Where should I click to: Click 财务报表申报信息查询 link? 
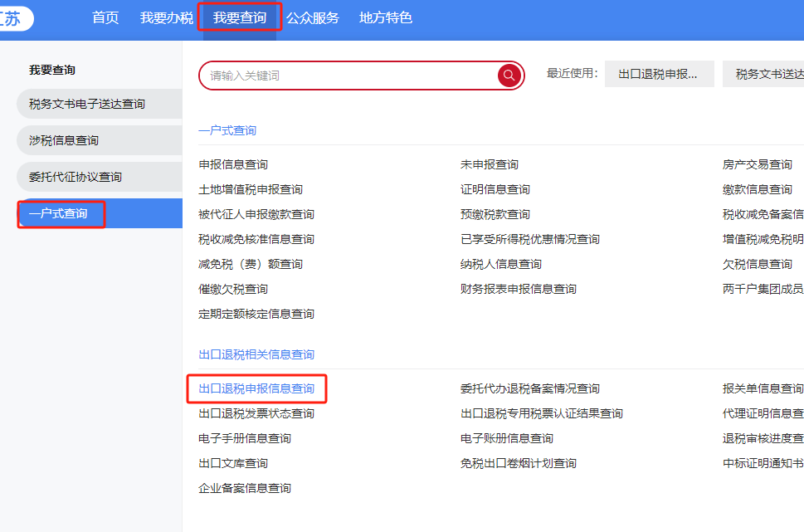coord(519,289)
